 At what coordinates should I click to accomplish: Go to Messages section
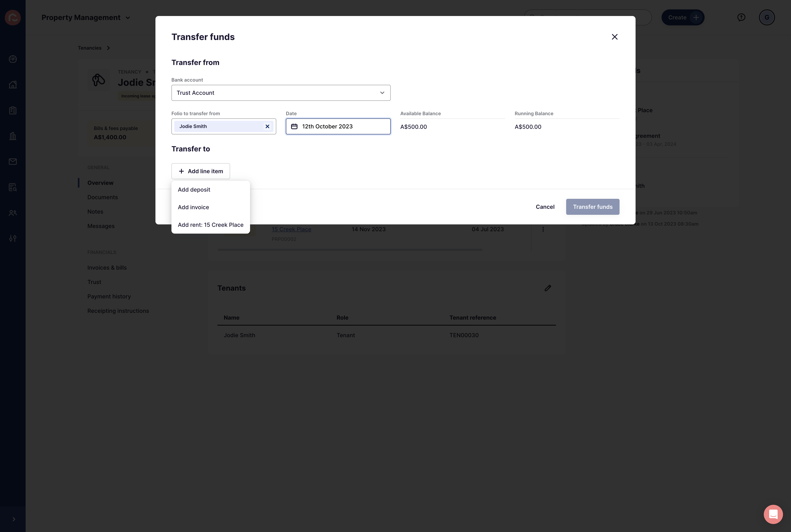(x=101, y=226)
